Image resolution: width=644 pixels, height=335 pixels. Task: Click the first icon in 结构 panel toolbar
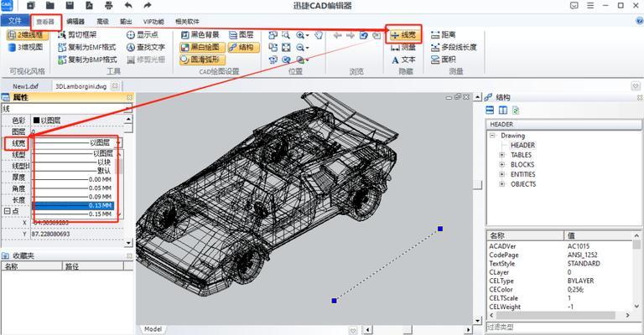point(490,111)
